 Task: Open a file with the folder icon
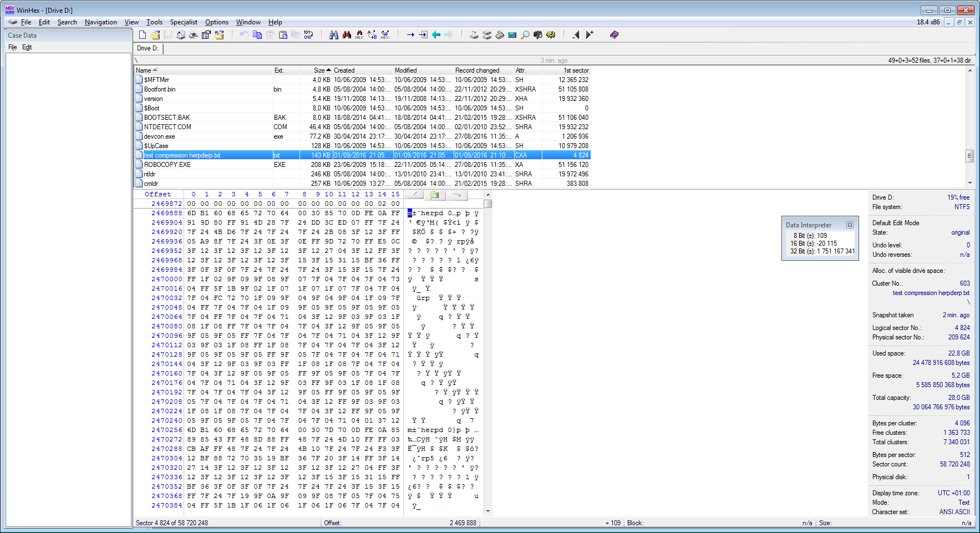point(155,35)
